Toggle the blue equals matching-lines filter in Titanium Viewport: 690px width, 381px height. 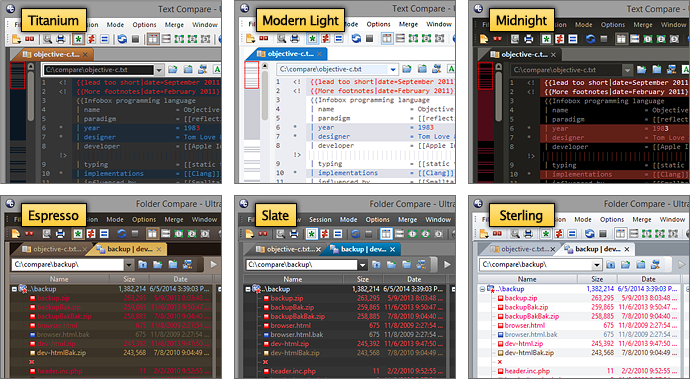pos(104,39)
